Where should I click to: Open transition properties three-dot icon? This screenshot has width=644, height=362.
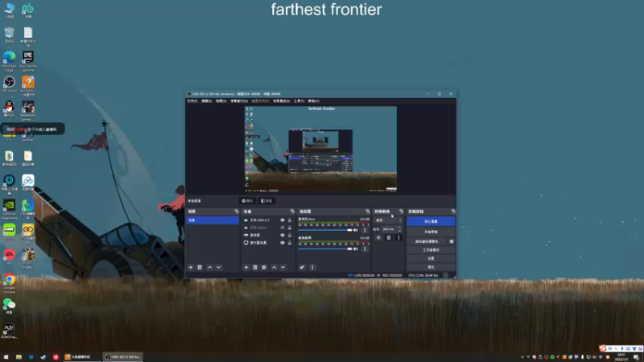tap(398, 237)
